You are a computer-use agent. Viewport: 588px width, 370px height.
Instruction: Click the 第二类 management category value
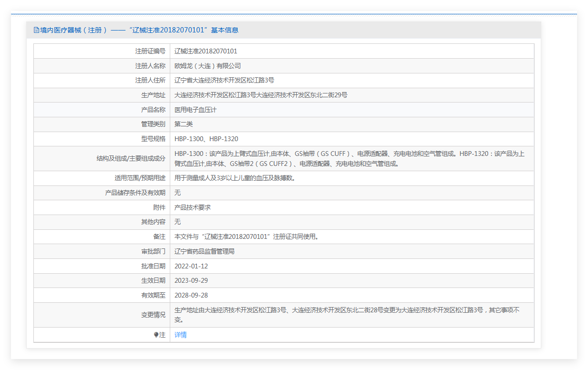point(184,124)
